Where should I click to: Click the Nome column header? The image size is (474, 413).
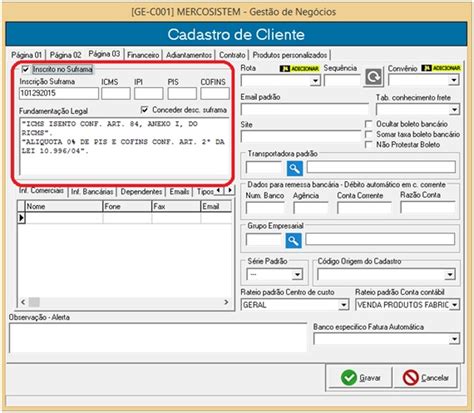pos(64,206)
